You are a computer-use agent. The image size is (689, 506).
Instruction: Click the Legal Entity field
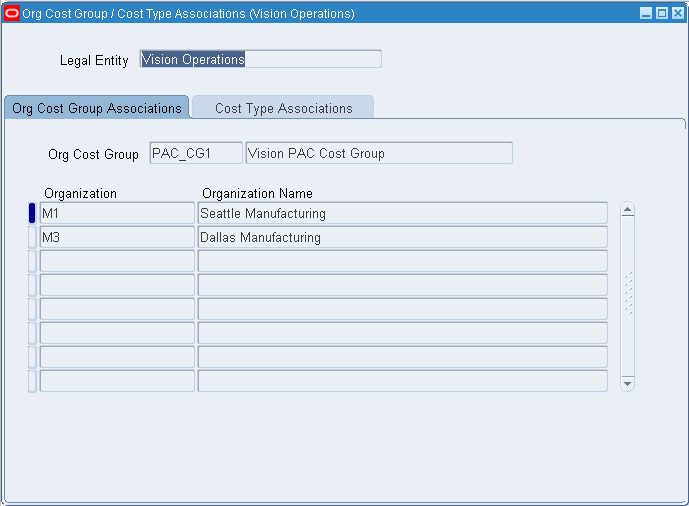[x=261, y=59]
